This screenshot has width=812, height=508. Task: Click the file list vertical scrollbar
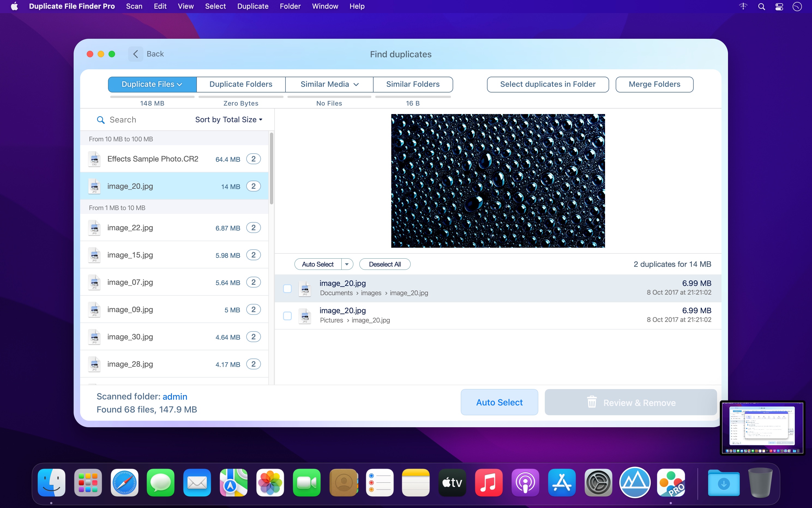[x=271, y=168]
